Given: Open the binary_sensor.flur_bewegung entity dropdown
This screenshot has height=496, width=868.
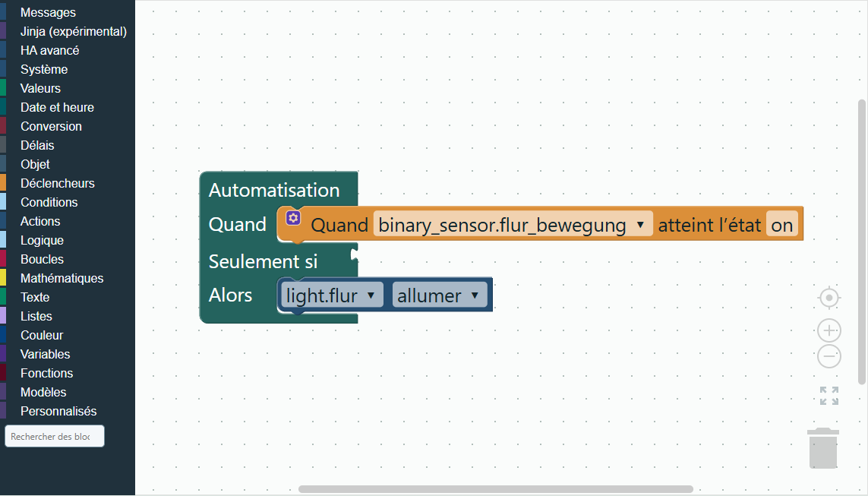Looking at the screenshot, I should [x=513, y=225].
